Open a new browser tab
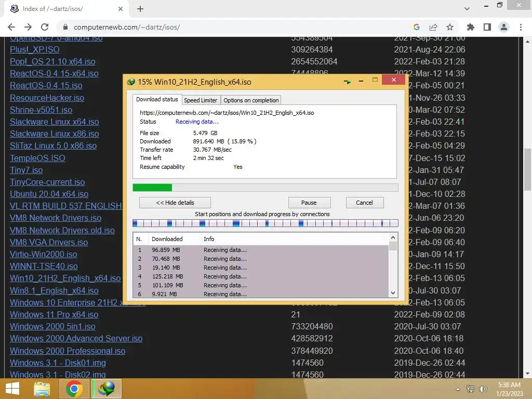 (x=140, y=9)
